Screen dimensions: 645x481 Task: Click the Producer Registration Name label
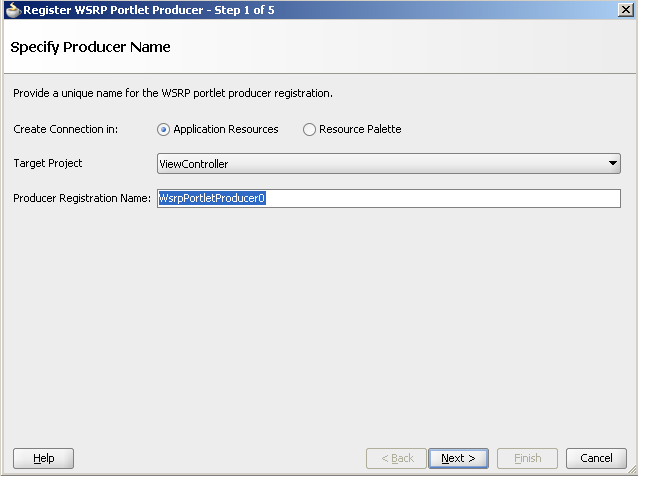coord(82,198)
